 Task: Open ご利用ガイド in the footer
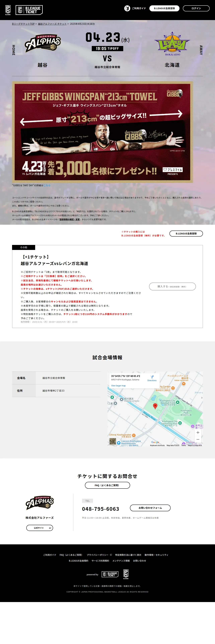pos(50,555)
